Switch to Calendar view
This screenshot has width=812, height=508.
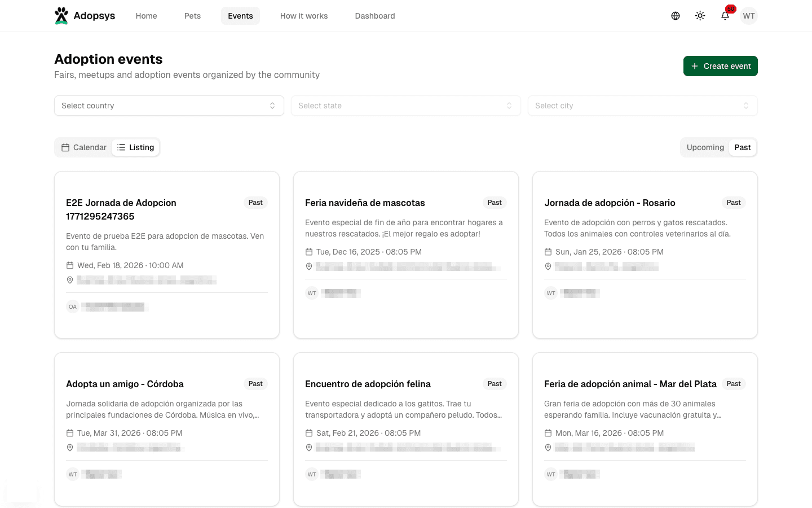[84, 147]
